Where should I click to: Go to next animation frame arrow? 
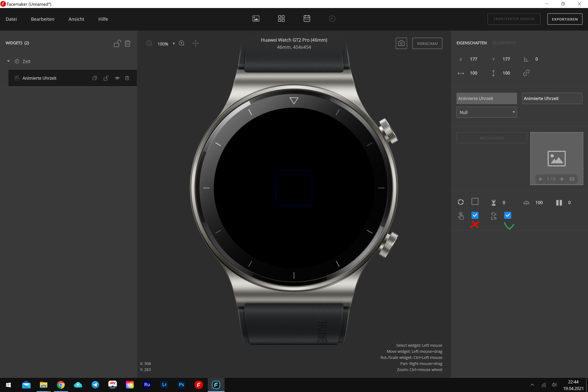pyautogui.click(x=561, y=179)
